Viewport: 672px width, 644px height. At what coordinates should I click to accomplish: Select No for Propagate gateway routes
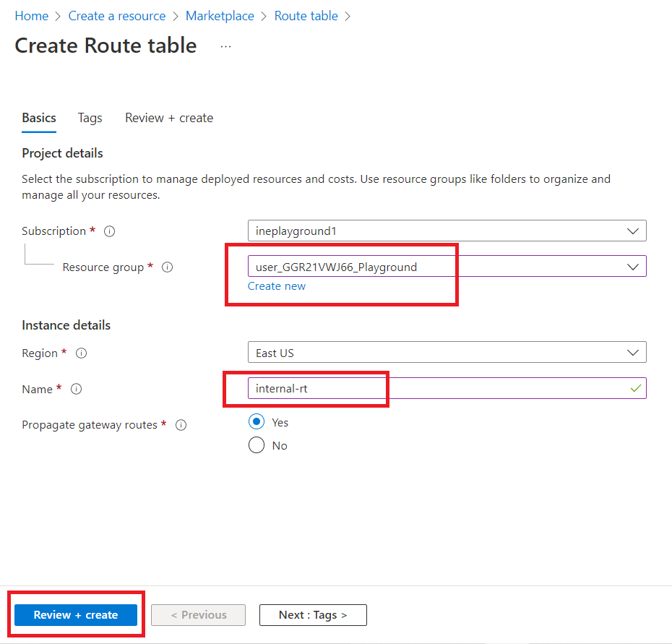point(257,445)
